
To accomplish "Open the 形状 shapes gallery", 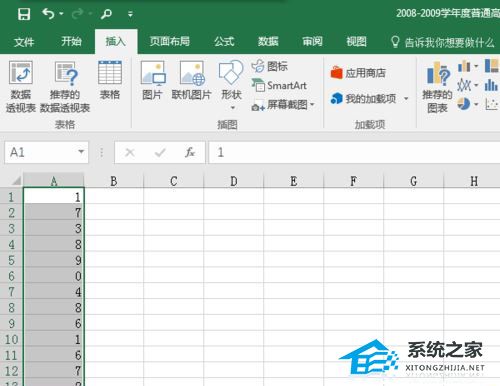I will [231, 85].
